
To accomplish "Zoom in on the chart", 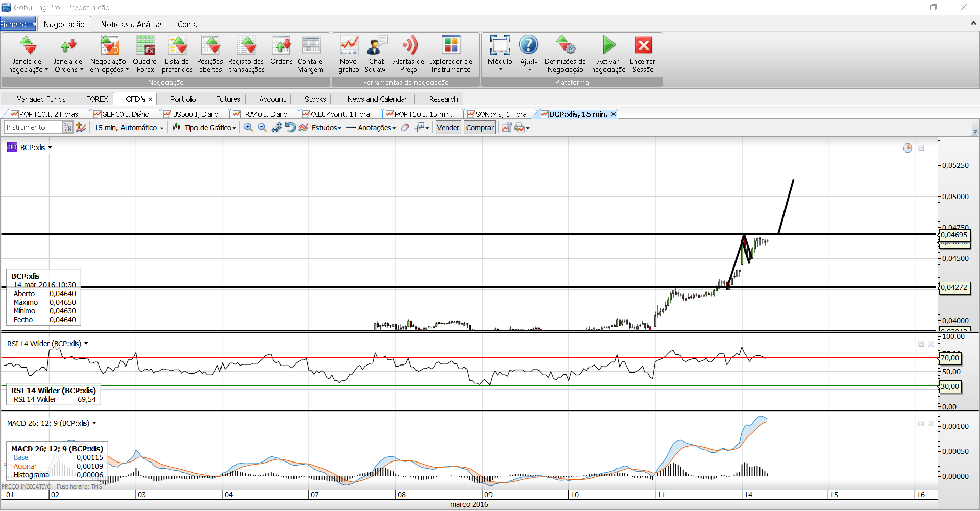I will click(x=248, y=128).
